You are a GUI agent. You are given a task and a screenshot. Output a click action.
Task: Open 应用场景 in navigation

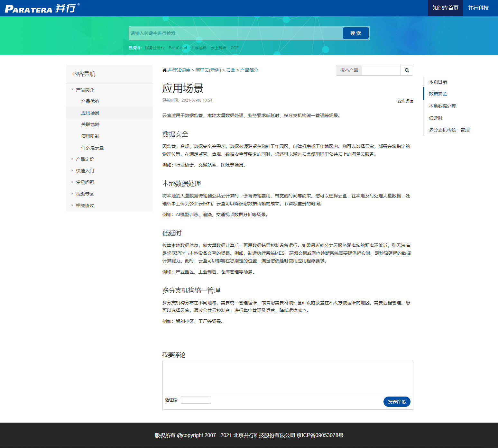click(90, 113)
